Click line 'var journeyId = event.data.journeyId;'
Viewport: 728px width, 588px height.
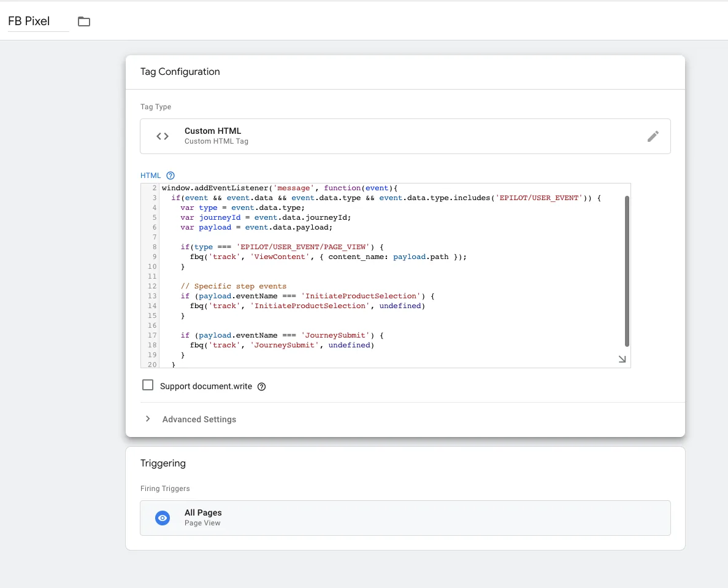266,217
